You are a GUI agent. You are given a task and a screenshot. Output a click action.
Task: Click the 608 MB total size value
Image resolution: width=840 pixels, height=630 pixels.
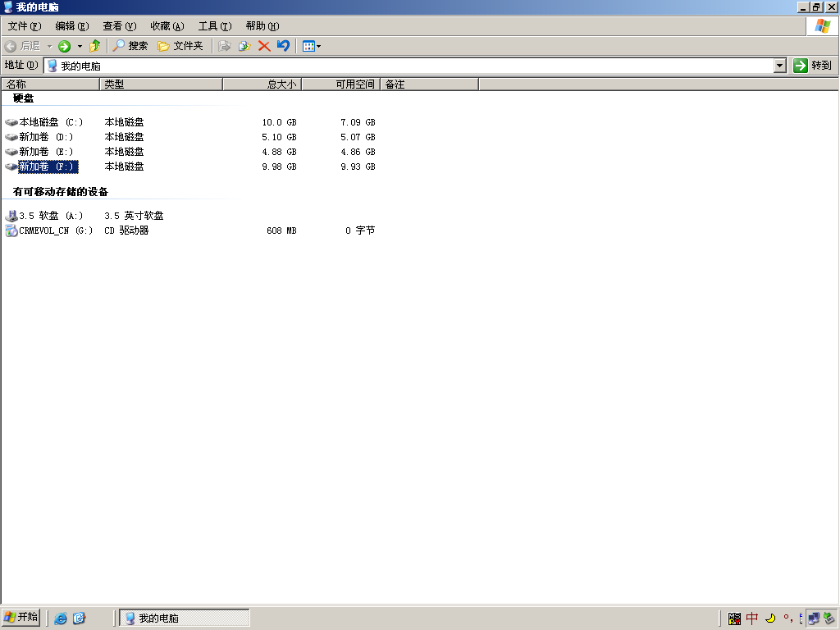[282, 231]
